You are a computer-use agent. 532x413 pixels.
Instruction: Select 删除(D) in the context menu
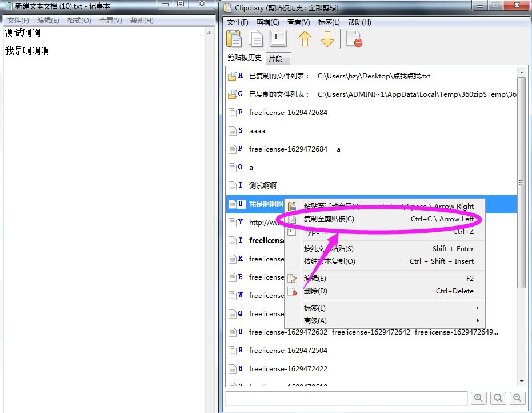pyautogui.click(x=315, y=291)
